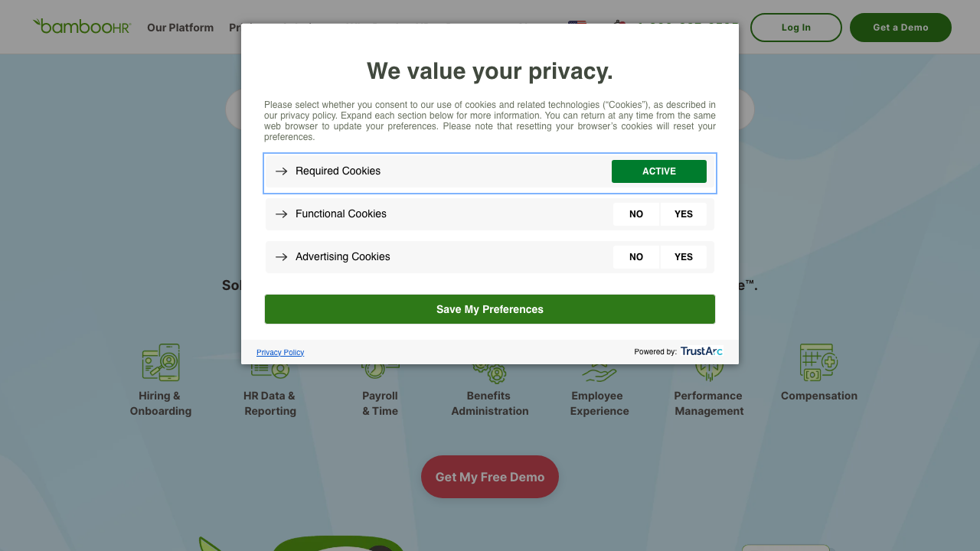Select the Compensation calculator icon
The width and height of the screenshot is (980, 551).
point(818,362)
